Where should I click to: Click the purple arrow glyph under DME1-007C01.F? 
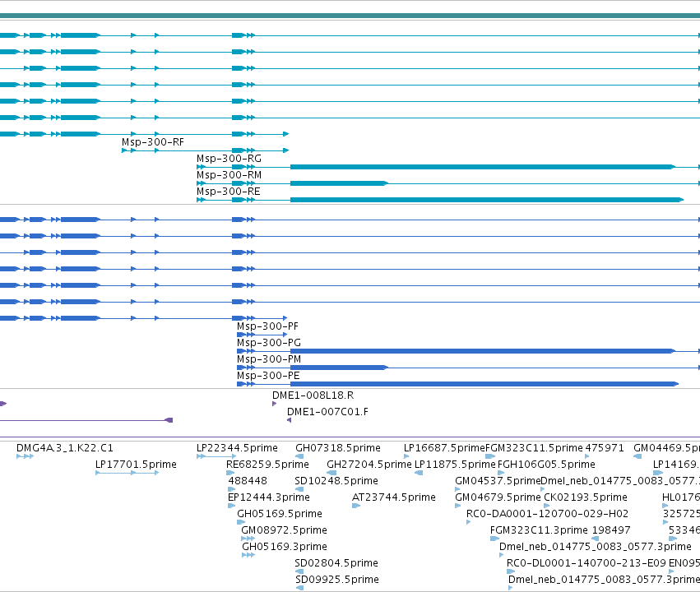pyautogui.click(x=290, y=420)
